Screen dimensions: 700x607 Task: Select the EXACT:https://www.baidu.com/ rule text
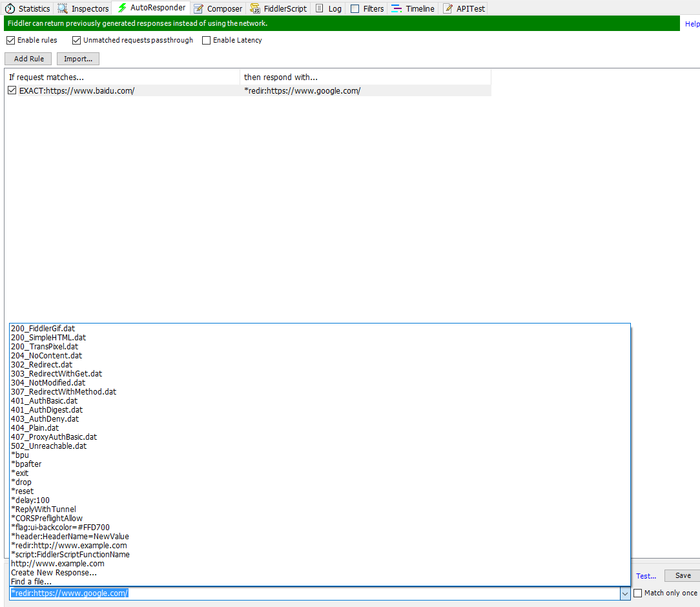point(77,90)
